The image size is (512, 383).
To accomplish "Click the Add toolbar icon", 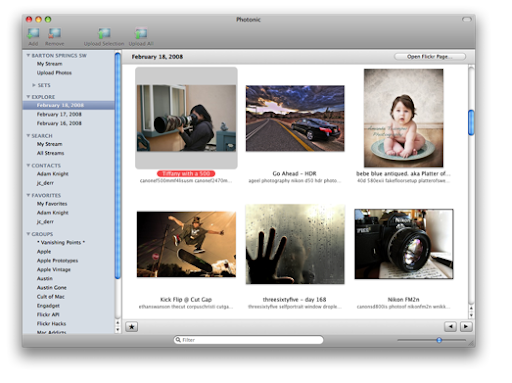I will click(33, 33).
